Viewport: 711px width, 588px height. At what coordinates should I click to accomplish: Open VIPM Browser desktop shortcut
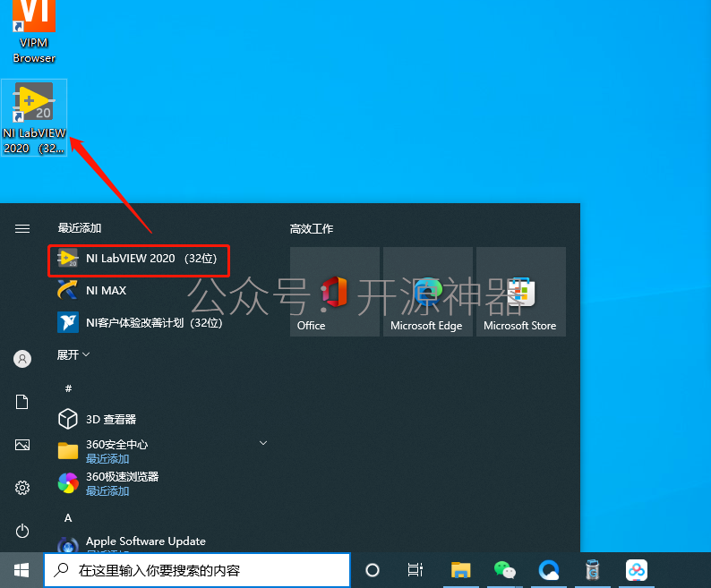pyautogui.click(x=34, y=32)
